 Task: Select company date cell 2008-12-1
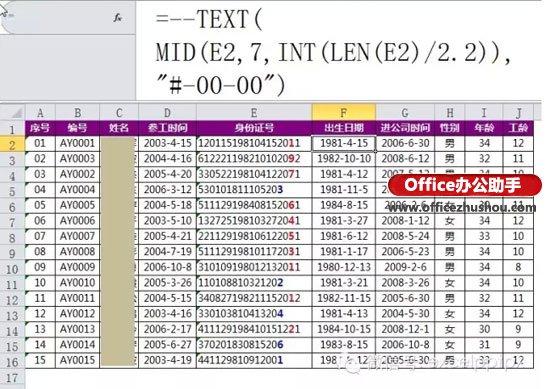405,329
